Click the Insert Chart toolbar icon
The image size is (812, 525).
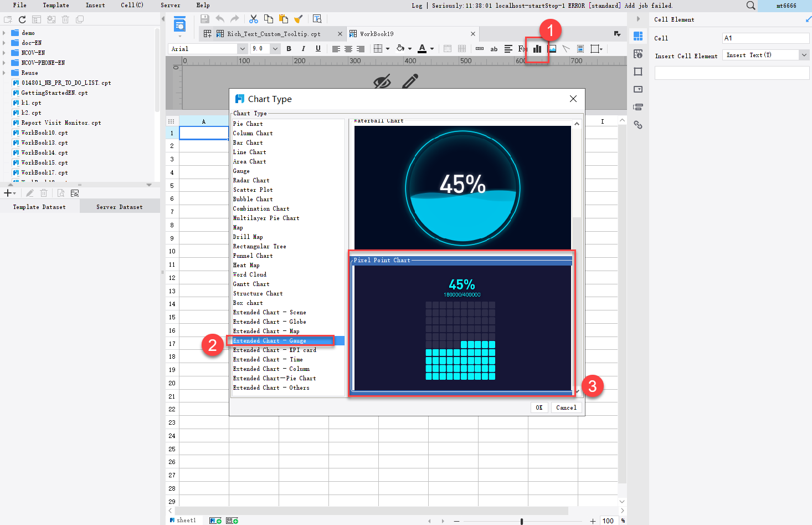pos(537,49)
